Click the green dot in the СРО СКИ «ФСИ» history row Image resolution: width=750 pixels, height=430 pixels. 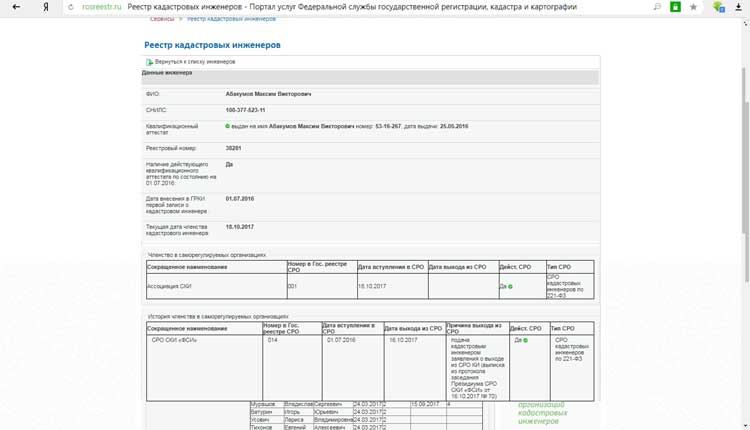526,341
